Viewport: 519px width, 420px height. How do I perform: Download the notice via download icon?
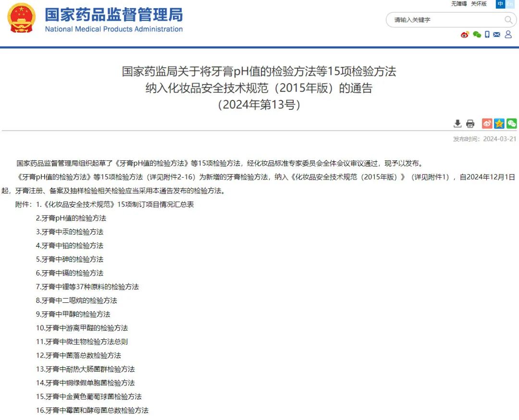pyautogui.click(x=457, y=124)
